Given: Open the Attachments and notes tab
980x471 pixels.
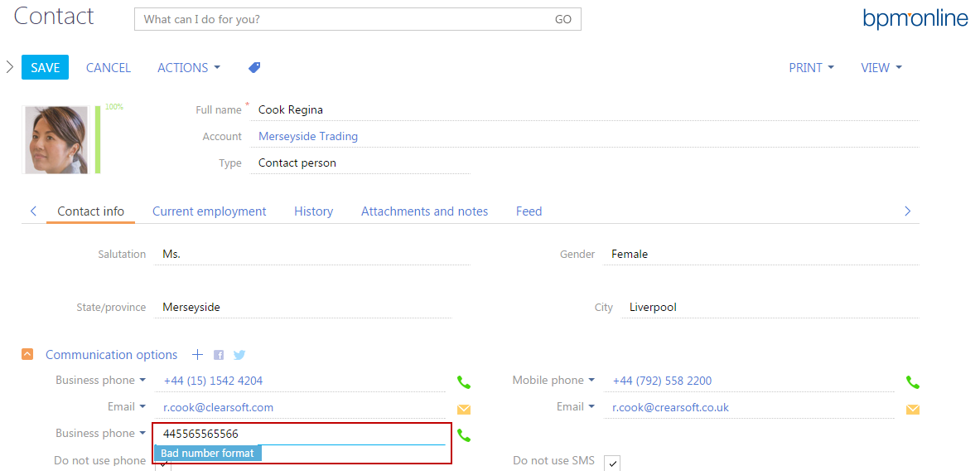Looking at the screenshot, I should 424,211.
